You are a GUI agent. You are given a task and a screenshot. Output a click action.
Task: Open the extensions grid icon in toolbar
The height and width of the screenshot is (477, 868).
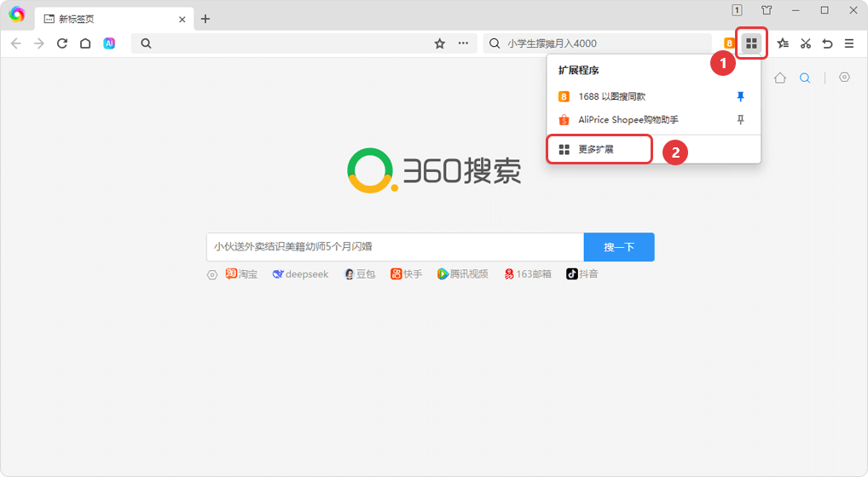click(751, 43)
